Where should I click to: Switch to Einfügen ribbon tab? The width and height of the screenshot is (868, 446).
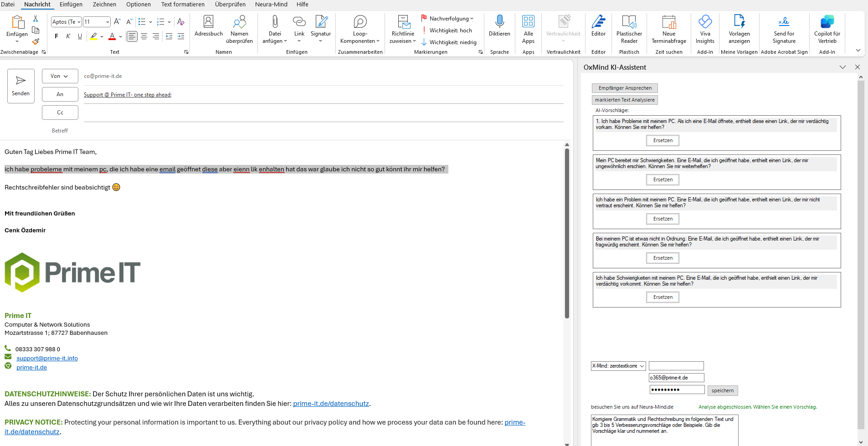coord(71,4)
